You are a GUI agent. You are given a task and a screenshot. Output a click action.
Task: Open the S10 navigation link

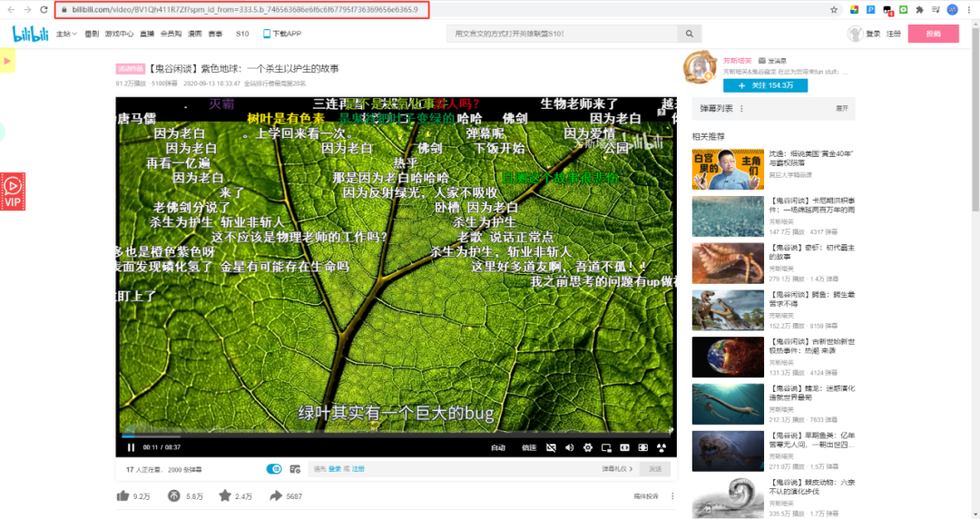242,34
